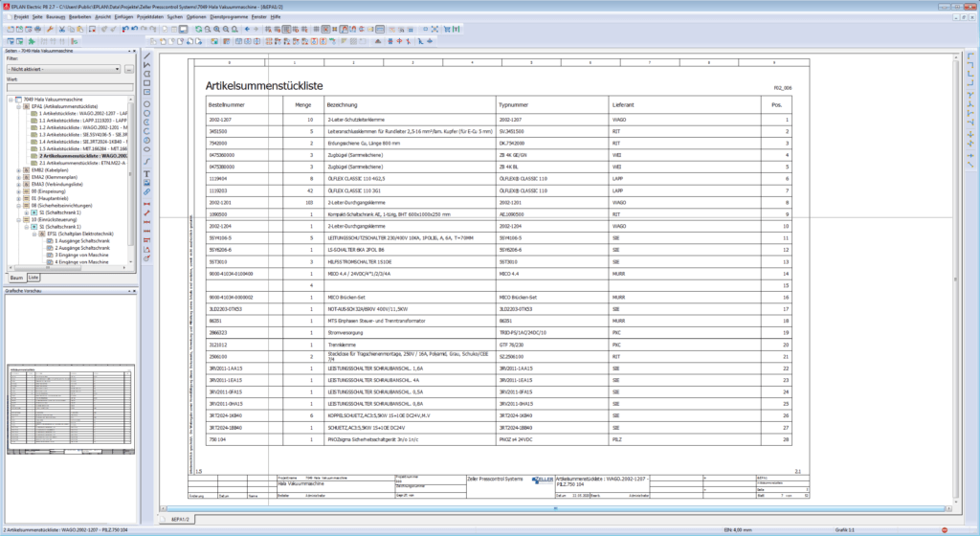
Task: Click the wrench settings icon
Action: tap(50, 29)
